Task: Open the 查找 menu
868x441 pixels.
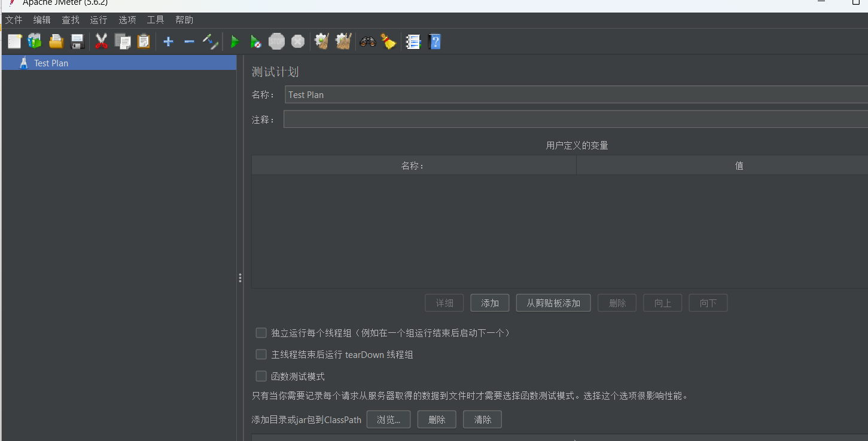Action: (71, 20)
